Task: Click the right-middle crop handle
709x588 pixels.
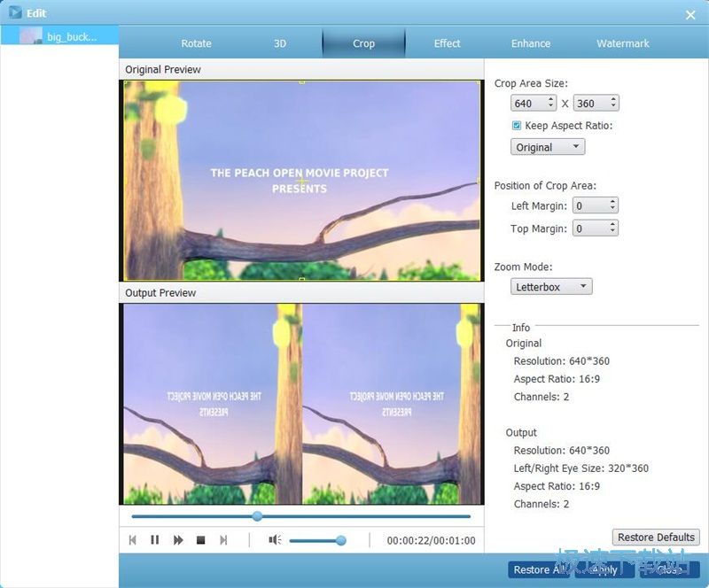Action: click(479, 181)
